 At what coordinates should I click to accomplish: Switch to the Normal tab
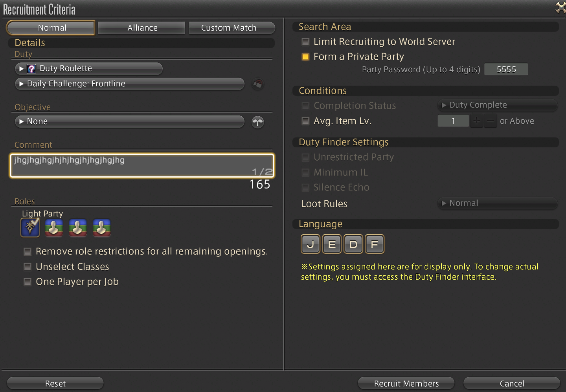pos(51,28)
